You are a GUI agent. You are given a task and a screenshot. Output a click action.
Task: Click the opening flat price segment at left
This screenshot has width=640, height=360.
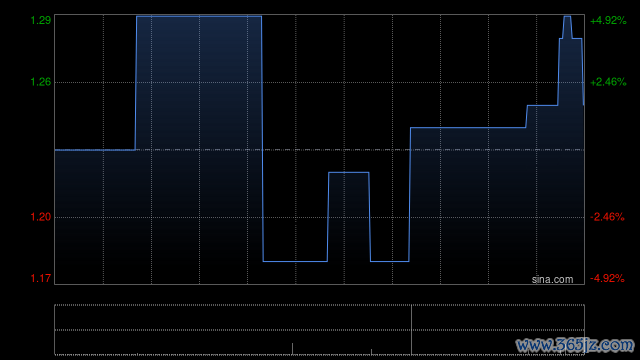point(95,150)
